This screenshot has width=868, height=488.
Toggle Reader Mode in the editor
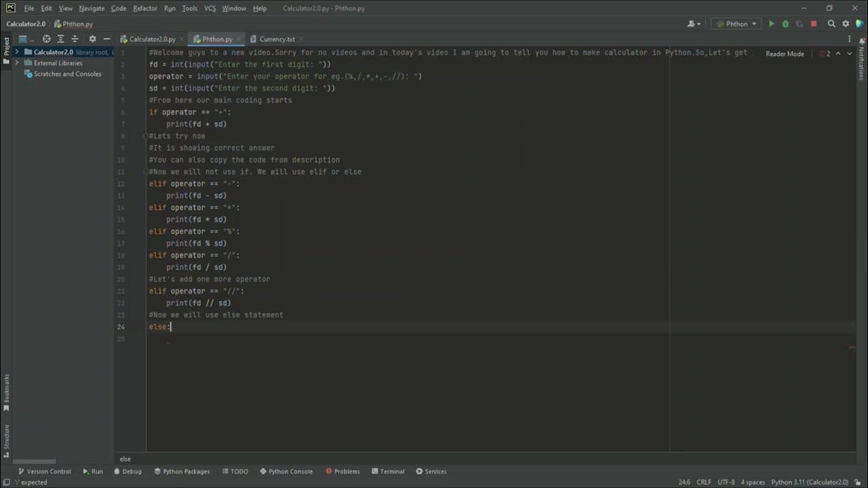tap(785, 54)
